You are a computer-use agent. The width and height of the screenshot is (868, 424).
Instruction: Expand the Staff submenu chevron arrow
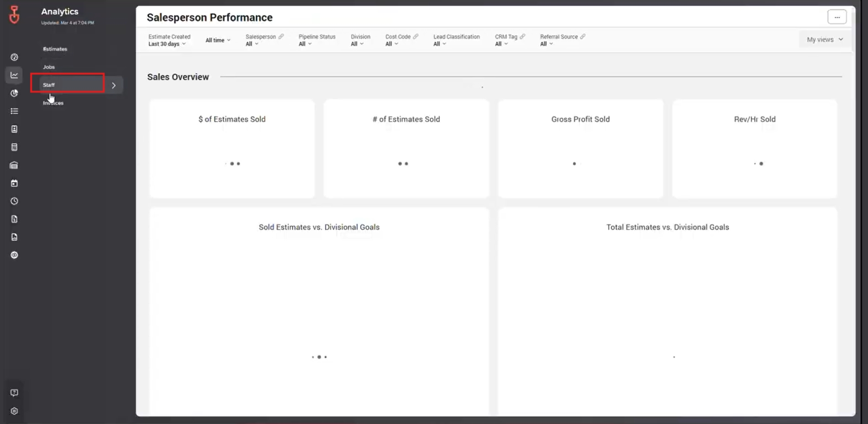coord(114,85)
